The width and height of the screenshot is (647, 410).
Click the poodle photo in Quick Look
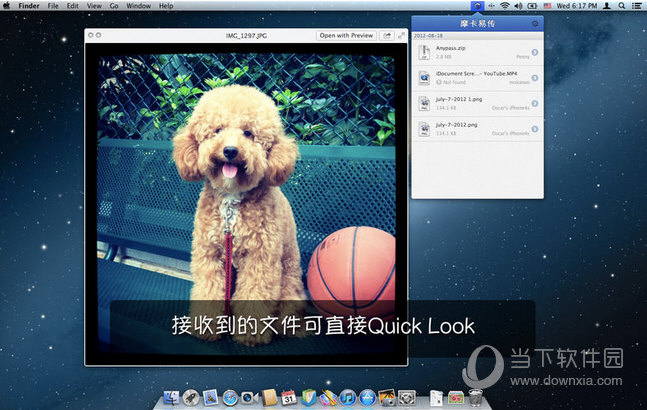pos(246,204)
